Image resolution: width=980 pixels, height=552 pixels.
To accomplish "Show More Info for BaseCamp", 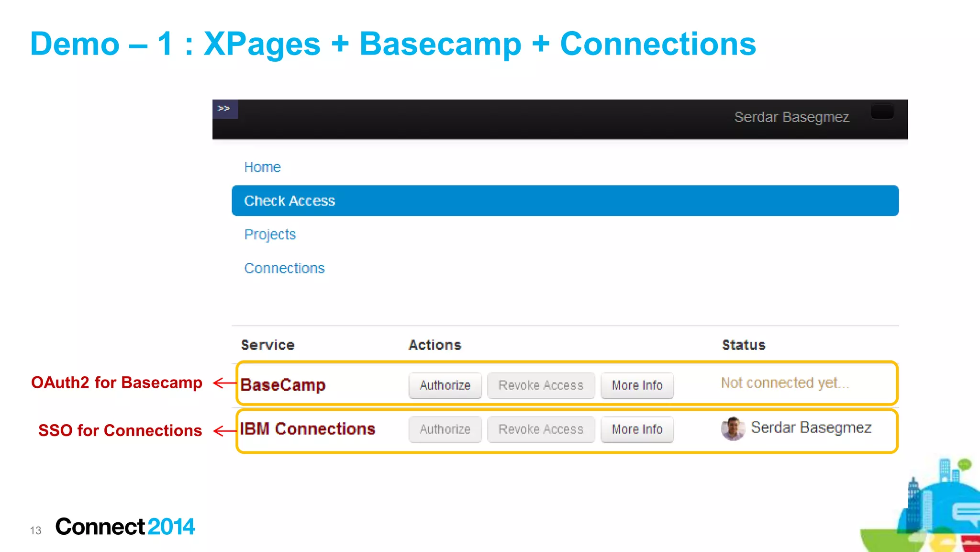I will 637,385.
